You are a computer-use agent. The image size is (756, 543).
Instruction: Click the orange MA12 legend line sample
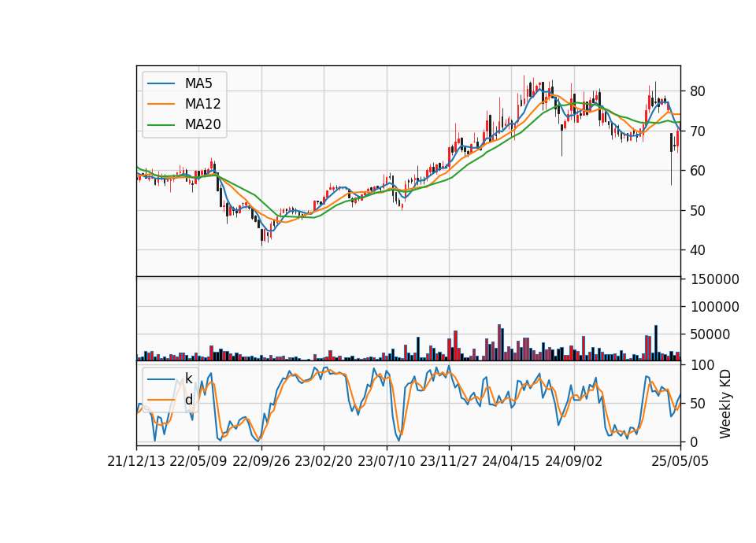click(x=161, y=104)
